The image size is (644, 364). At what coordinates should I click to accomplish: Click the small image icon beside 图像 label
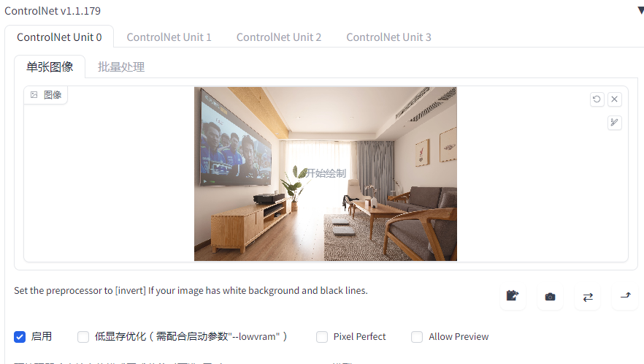pos(34,95)
